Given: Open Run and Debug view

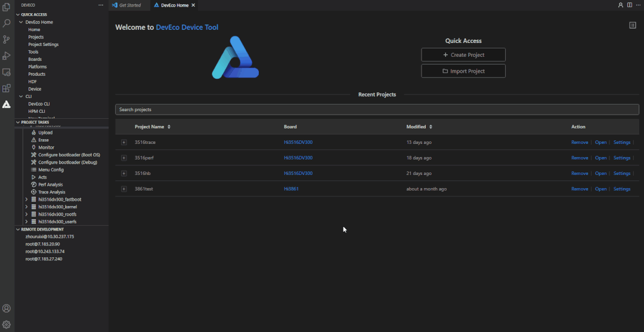Looking at the screenshot, I should coord(7,56).
